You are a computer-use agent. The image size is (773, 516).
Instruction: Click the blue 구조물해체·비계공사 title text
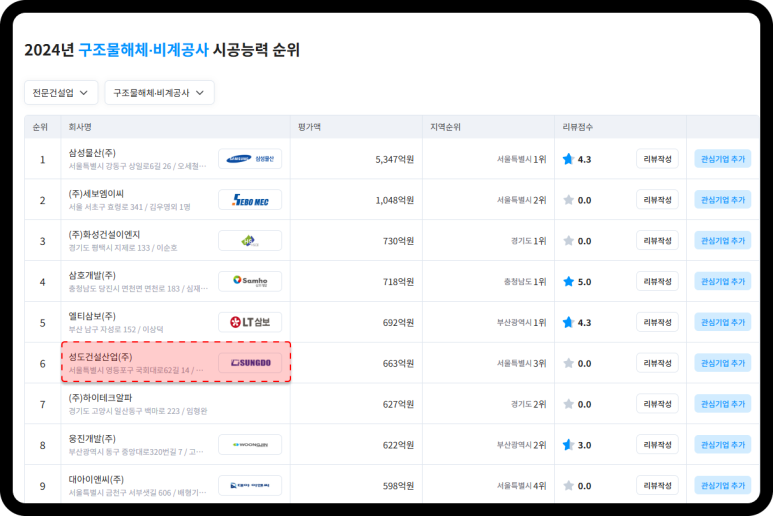pyautogui.click(x=143, y=50)
